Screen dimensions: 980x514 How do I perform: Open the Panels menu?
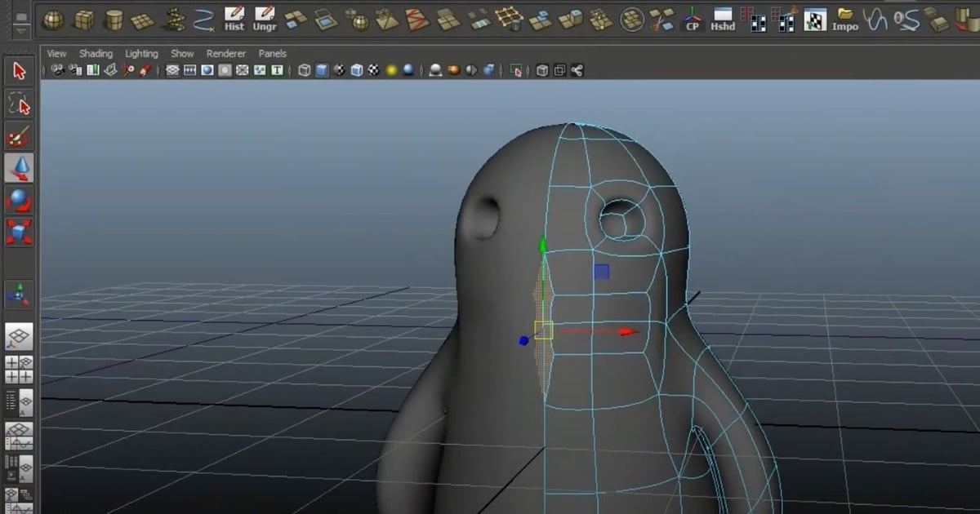coord(272,53)
